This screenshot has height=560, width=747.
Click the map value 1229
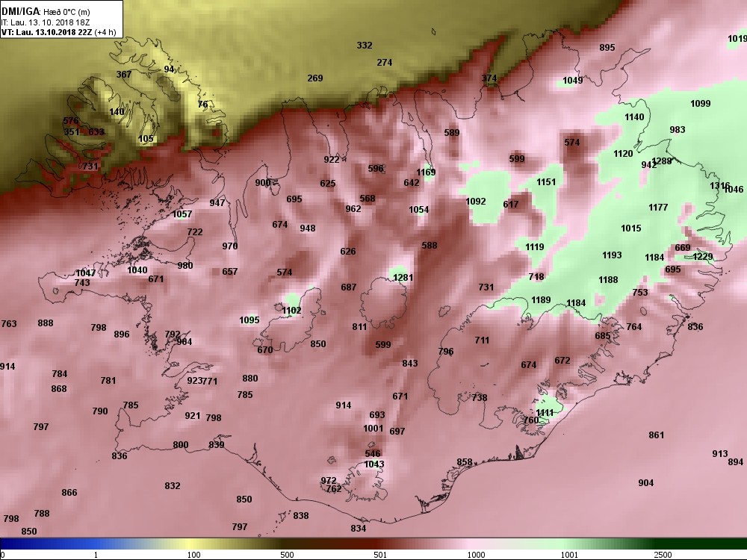coord(703,257)
